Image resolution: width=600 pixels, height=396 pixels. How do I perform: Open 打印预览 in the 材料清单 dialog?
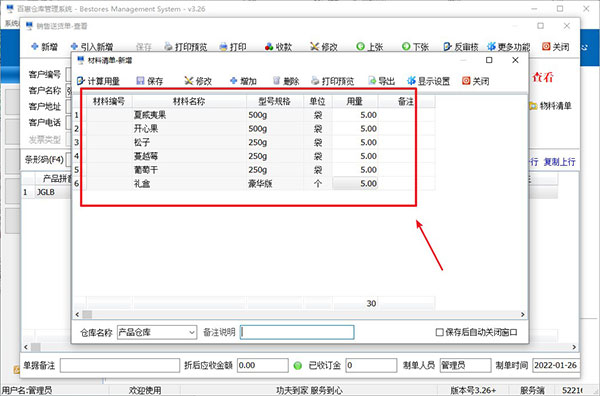pyautogui.click(x=333, y=81)
